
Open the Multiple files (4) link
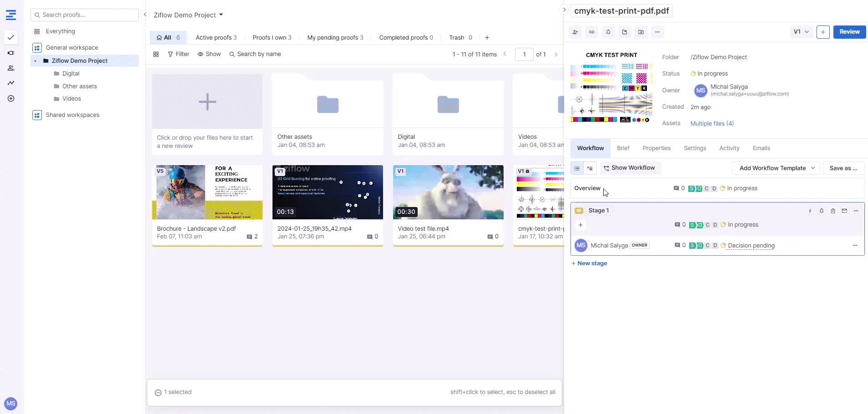[712, 124]
